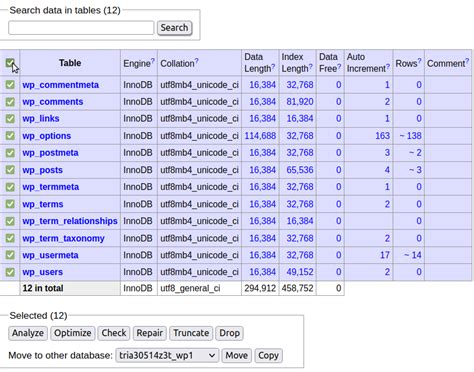
Task: Click the Repair button
Action: point(150,333)
